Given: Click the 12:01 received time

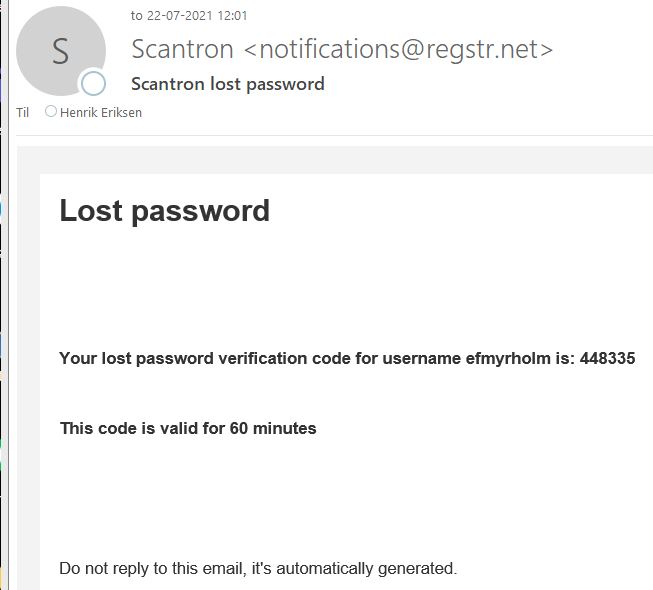Looking at the screenshot, I should (233, 16).
